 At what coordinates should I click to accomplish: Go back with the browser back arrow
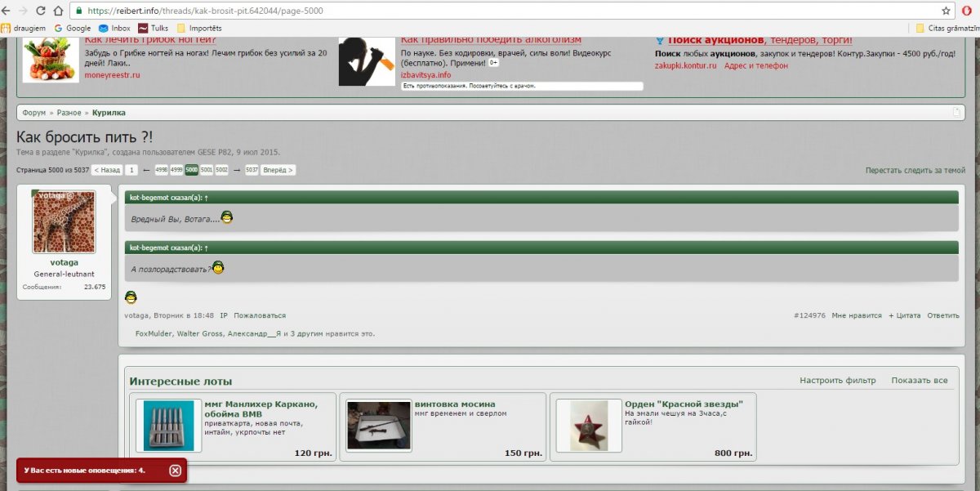pyautogui.click(x=7, y=11)
